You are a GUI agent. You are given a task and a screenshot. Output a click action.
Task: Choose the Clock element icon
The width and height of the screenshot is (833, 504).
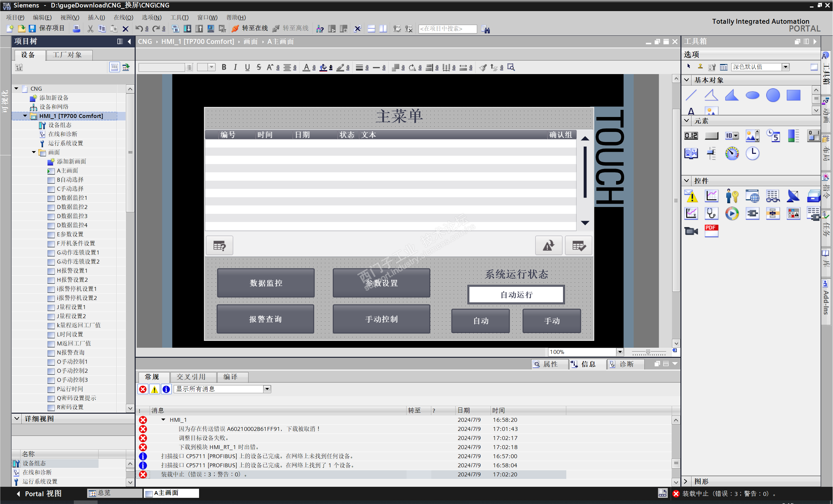pyautogui.click(x=753, y=153)
